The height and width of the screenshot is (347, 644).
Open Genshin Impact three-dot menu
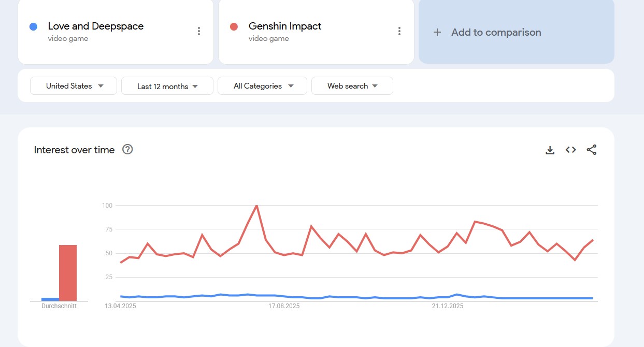399,32
